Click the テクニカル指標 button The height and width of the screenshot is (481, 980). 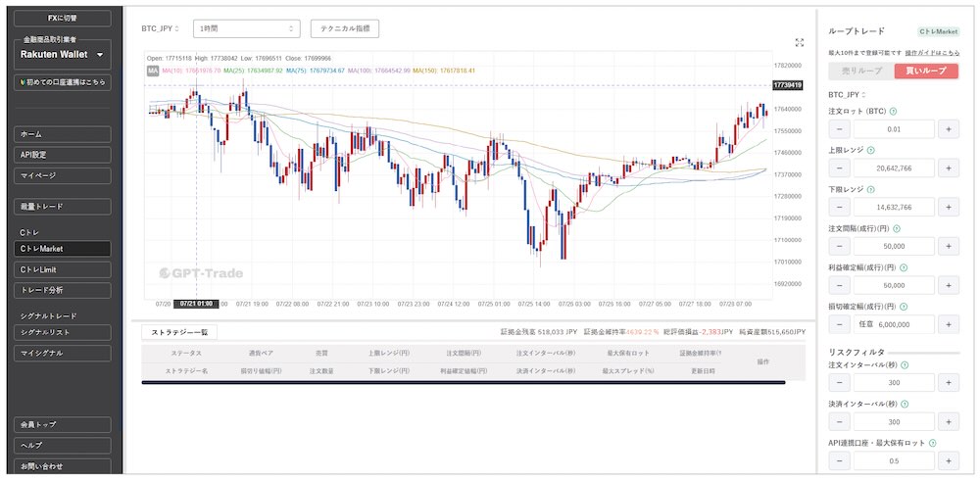[x=344, y=29]
